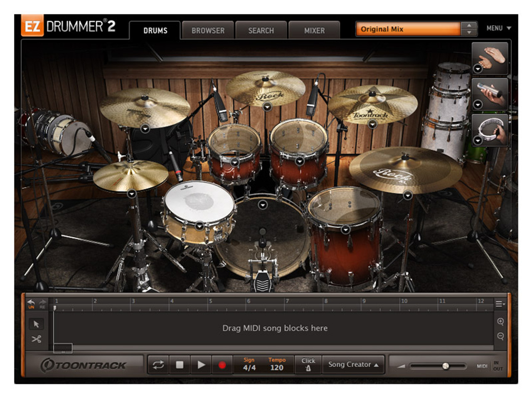This screenshot has width=532, height=398.
Task: Adjust the master volume slider
Action: coord(446,366)
